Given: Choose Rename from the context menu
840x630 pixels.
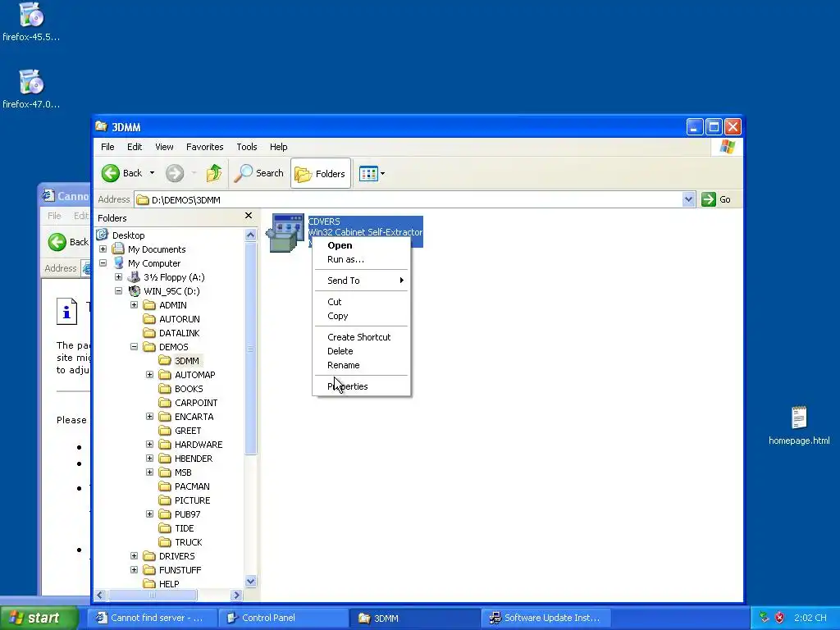Looking at the screenshot, I should [362, 365].
